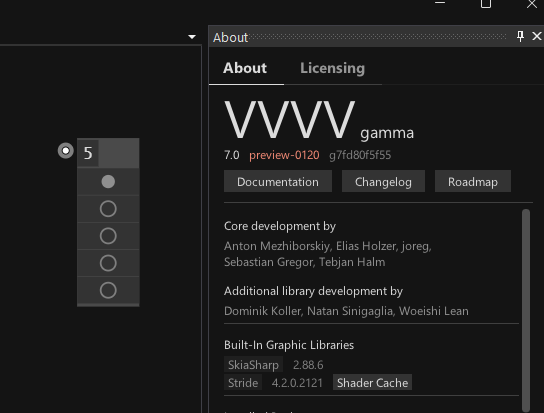Toggle the second spread circle

click(x=108, y=209)
